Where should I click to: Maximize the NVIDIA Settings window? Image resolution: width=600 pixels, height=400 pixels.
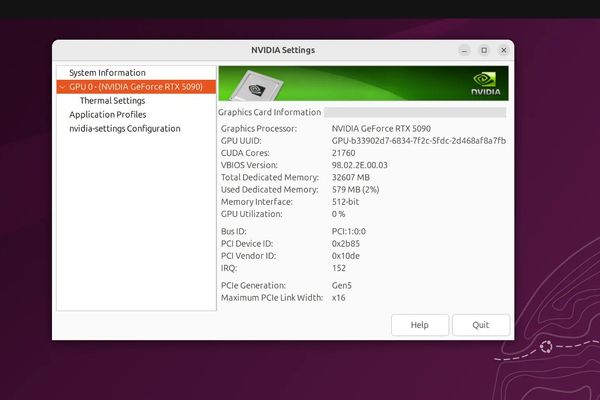(x=484, y=50)
